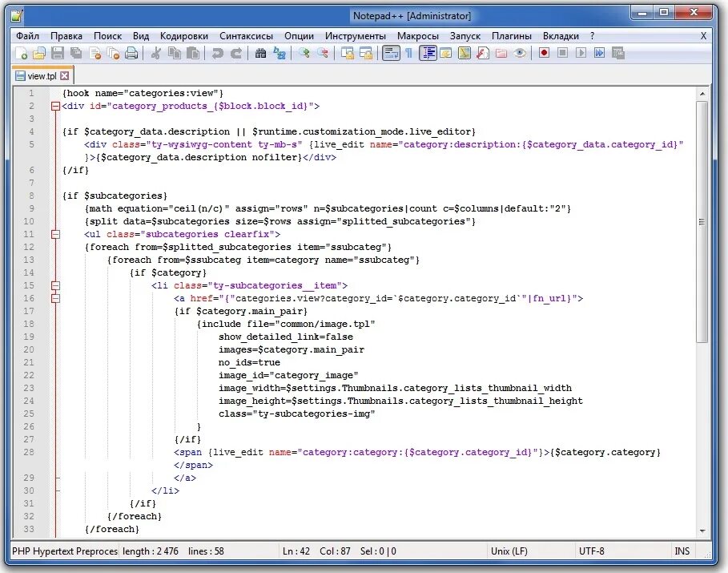728x573 pixels.
Task: Open Replace dialog icon
Action: [x=279, y=53]
